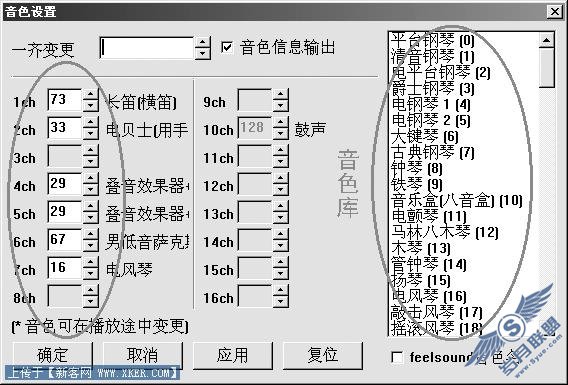The height and width of the screenshot is (385, 568).
Task: Choose 电风琴 (16) in the instrument list
Action: click(x=429, y=296)
